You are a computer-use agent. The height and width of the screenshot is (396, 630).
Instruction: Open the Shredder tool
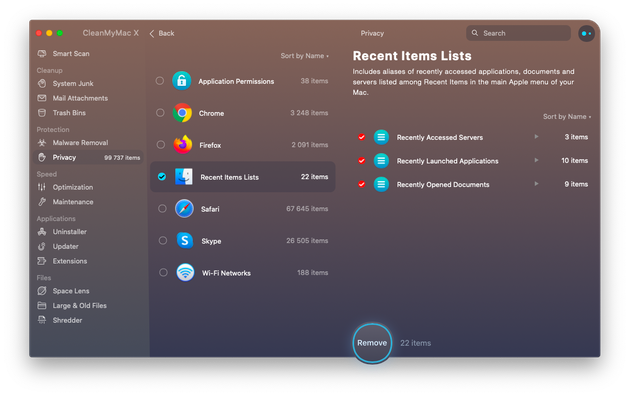[x=67, y=320]
